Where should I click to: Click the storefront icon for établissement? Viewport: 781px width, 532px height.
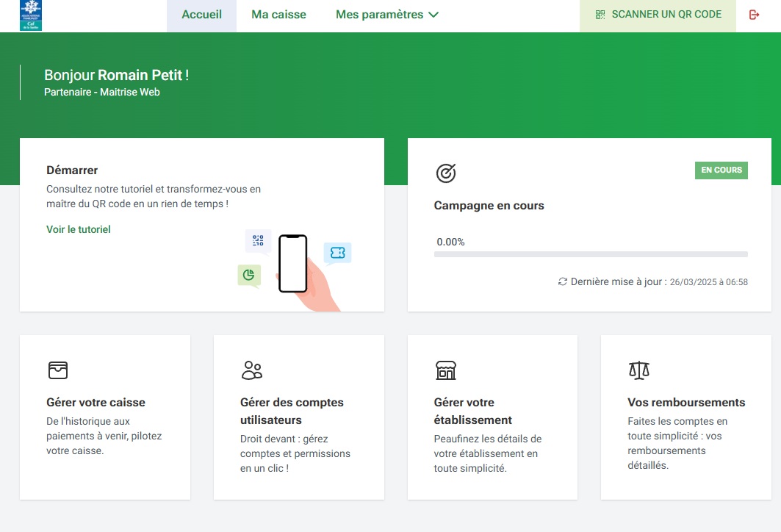(446, 370)
